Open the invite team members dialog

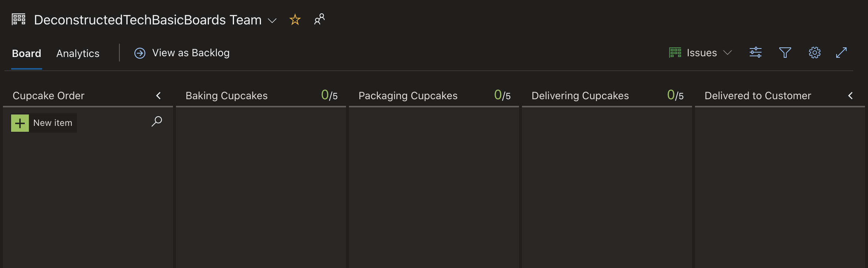tap(319, 19)
